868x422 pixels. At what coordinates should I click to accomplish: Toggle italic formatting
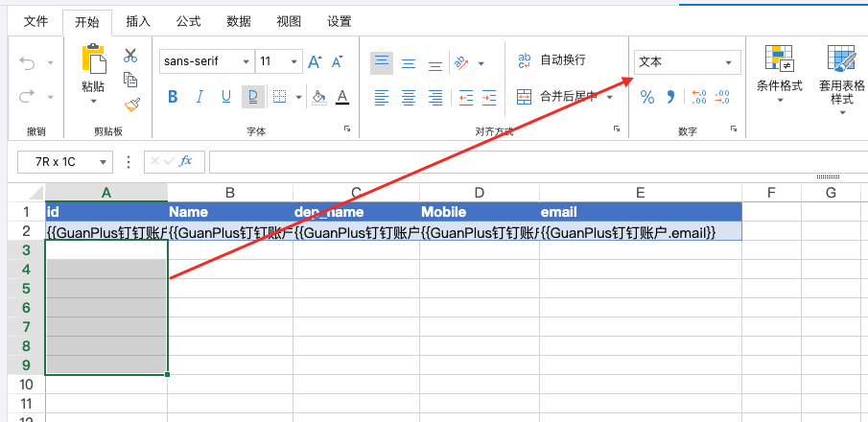tap(199, 98)
